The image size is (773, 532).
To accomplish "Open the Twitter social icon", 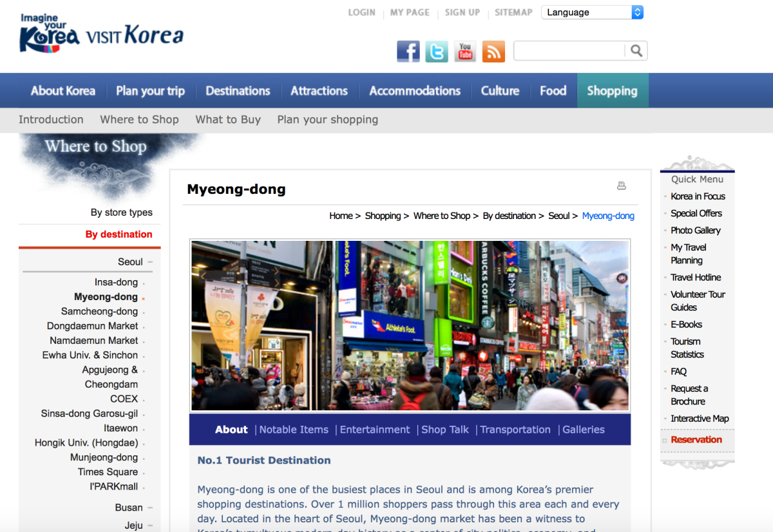I will click(436, 52).
